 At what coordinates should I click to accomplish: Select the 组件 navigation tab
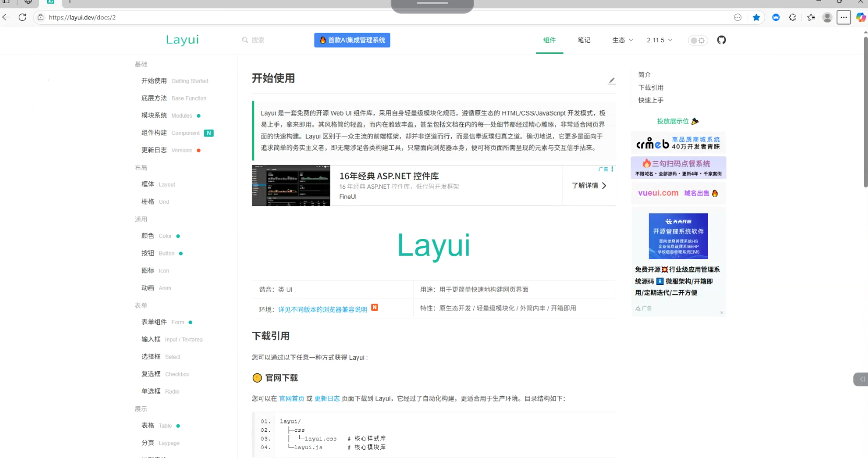click(x=549, y=40)
